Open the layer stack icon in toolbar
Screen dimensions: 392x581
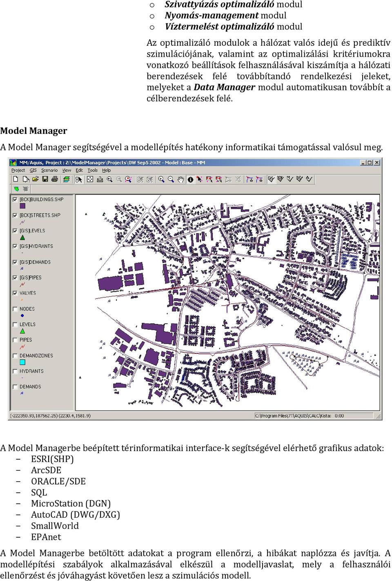tap(66, 179)
